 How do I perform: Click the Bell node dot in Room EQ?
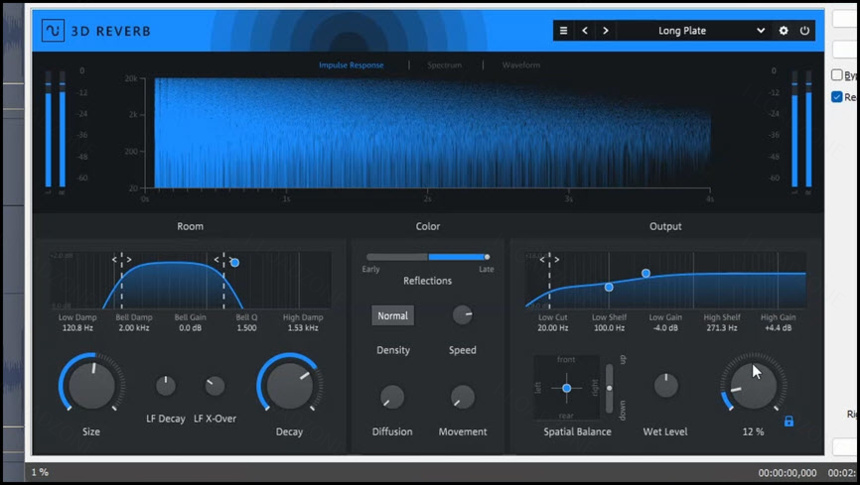pyautogui.click(x=235, y=263)
